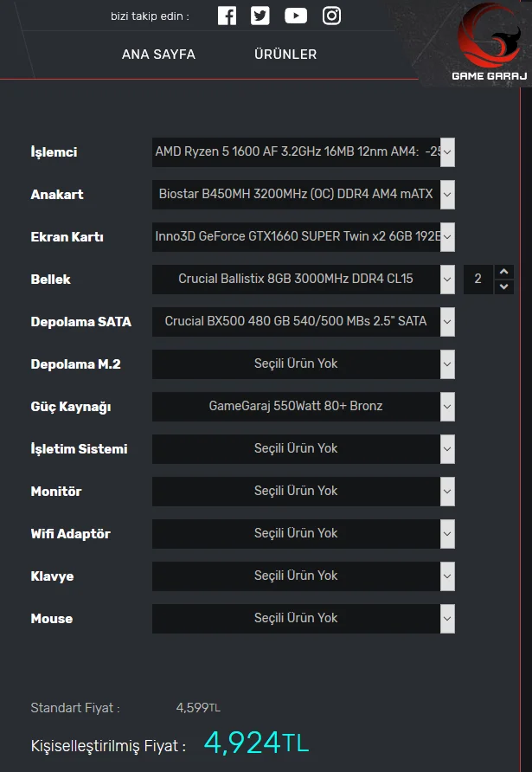
Task: Open the Monitör selection dropdown
Action: tap(304, 491)
